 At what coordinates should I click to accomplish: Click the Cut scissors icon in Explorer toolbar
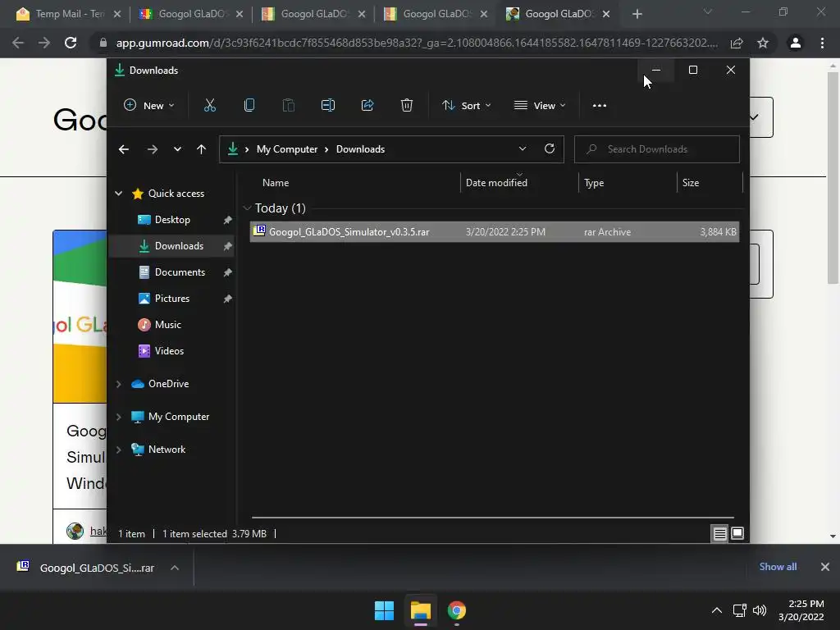209,106
